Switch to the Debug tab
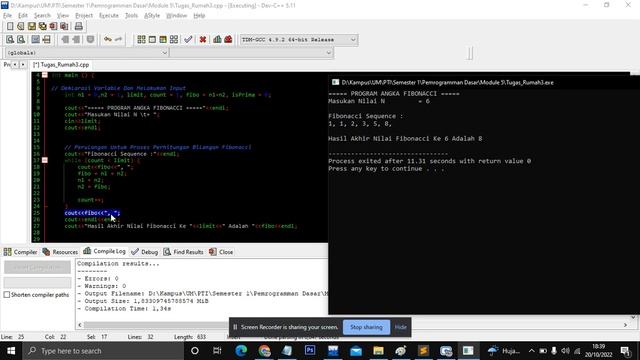The width and height of the screenshot is (640, 360). point(145,252)
